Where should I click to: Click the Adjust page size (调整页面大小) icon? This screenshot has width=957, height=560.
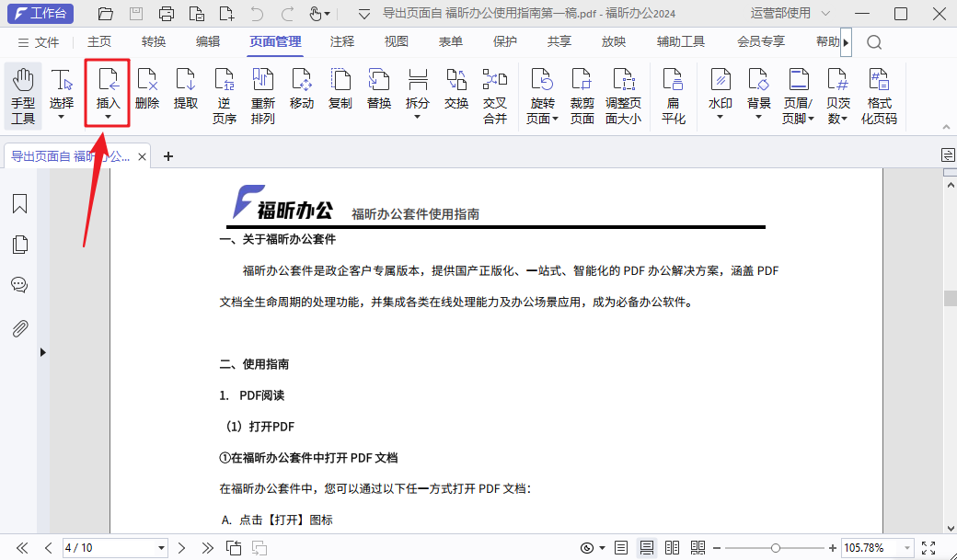point(623,96)
